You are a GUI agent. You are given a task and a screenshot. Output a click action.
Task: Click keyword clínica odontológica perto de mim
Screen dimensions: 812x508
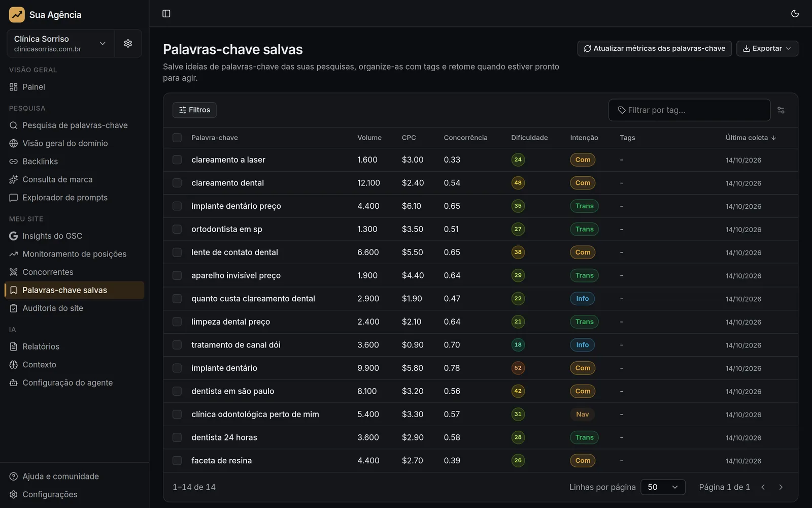(255, 415)
